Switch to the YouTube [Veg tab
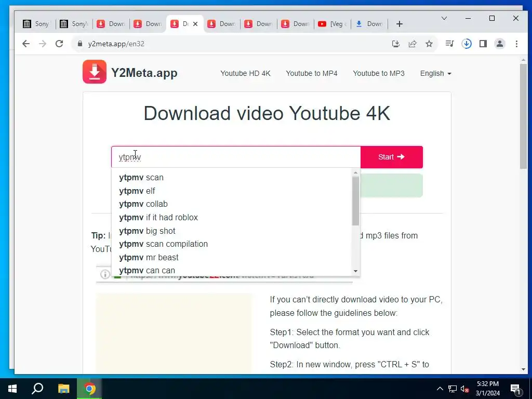This screenshot has height=399, width=532. point(332,24)
